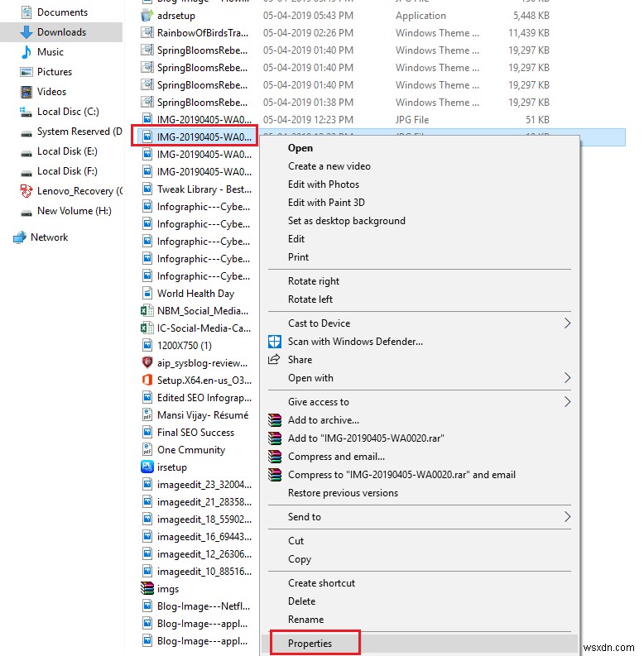This screenshot has height=656, width=644.
Task: Click 05-04-2019 02:26 PM date cell
Action: (308, 32)
